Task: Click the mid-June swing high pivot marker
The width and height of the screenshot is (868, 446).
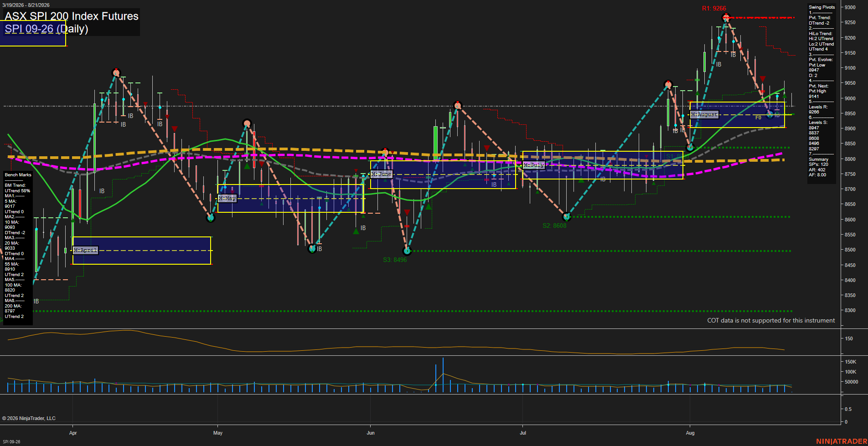Action: [x=458, y=106]
